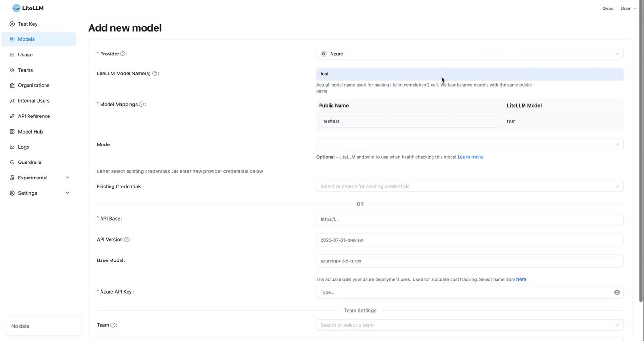This screenshot has height=341, width=644.
Task: Expand the Settings sidebar section
Action: (x=67, y=193)
